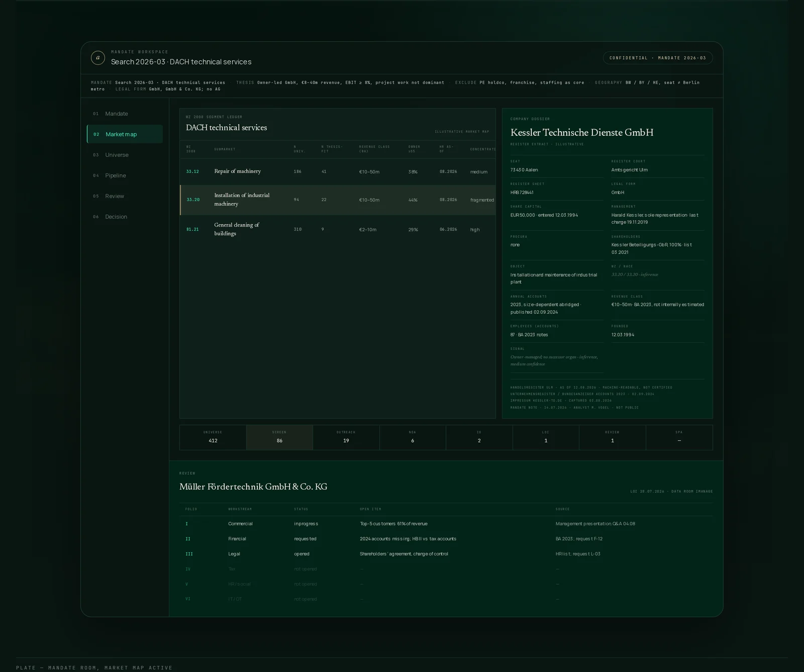804x672 pixels.
Task: Open the Mandate sidebar step
Action: point(125,114)
